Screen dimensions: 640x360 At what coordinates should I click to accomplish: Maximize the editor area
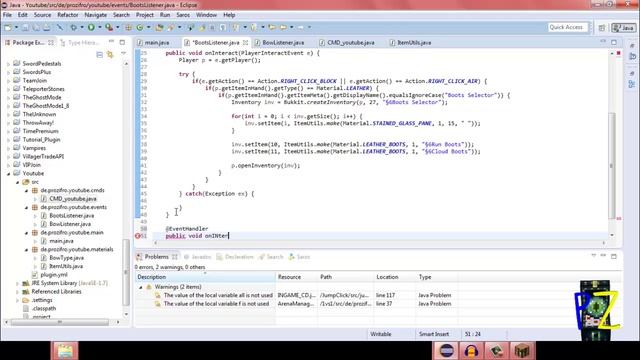614,42
